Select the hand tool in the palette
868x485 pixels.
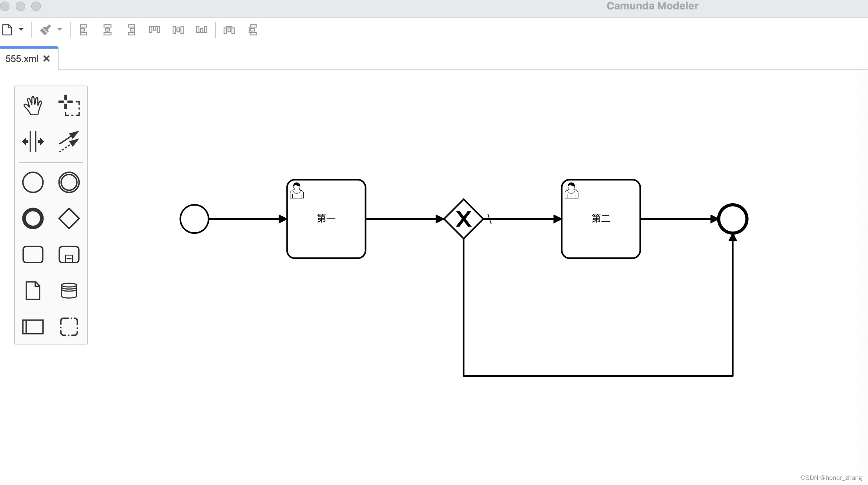[x=33, y=105]
